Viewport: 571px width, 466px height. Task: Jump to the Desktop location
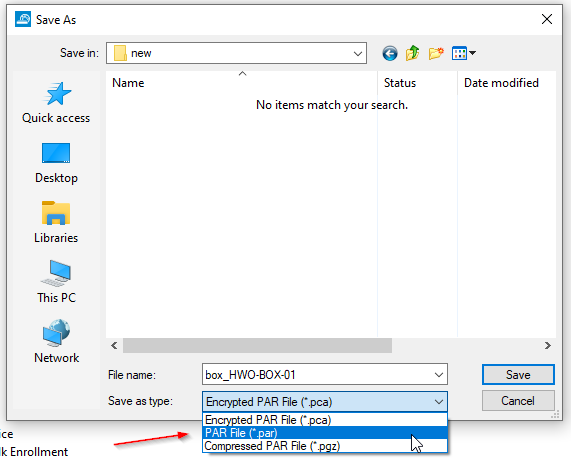56,163
